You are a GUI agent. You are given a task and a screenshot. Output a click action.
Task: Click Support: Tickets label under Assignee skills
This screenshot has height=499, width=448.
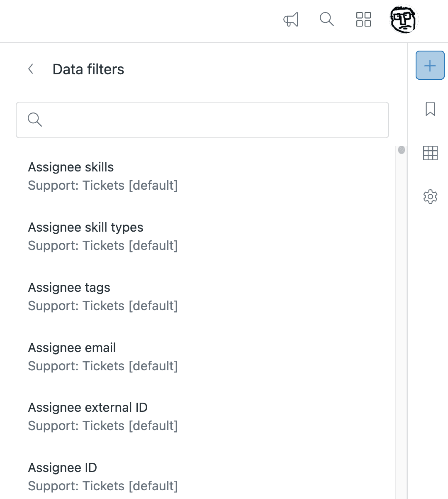tap(103, 186)
